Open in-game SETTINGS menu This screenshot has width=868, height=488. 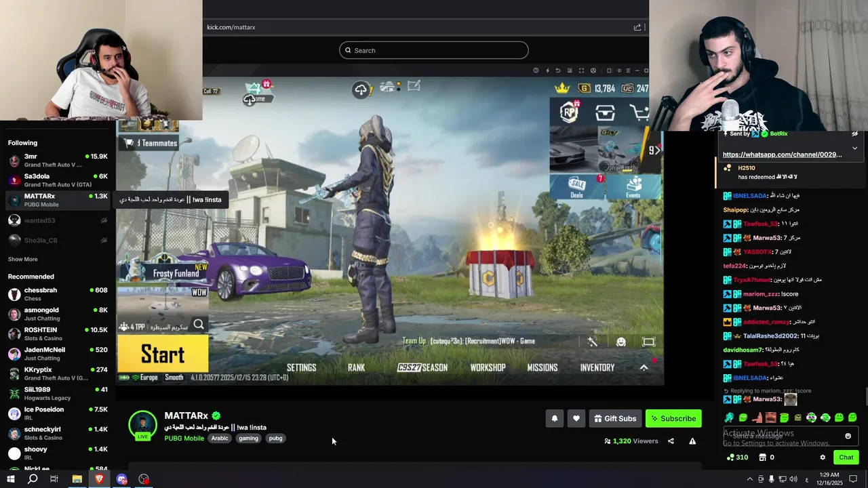click(301, 367)
